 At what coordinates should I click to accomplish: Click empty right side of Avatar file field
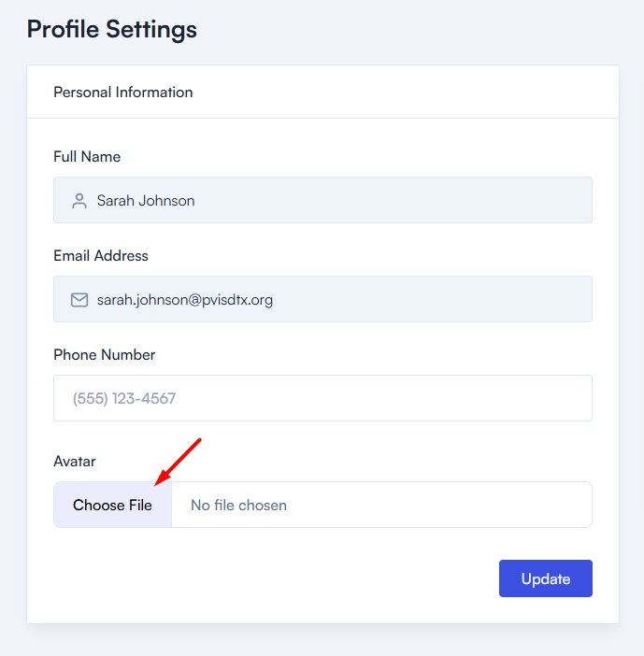pos(467,506)
